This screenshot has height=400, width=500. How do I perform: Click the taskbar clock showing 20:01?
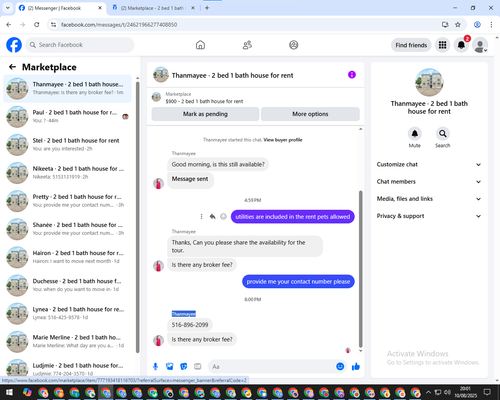pyautogui.click(x=465, y=392)
